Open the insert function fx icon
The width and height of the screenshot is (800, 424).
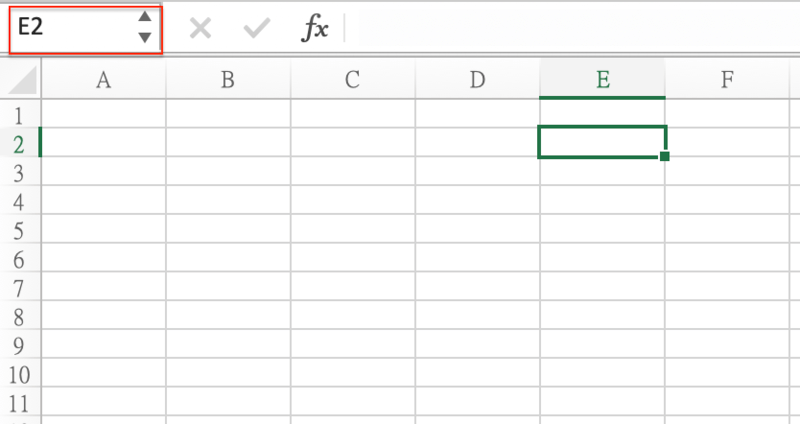click(x=315, y=28)
